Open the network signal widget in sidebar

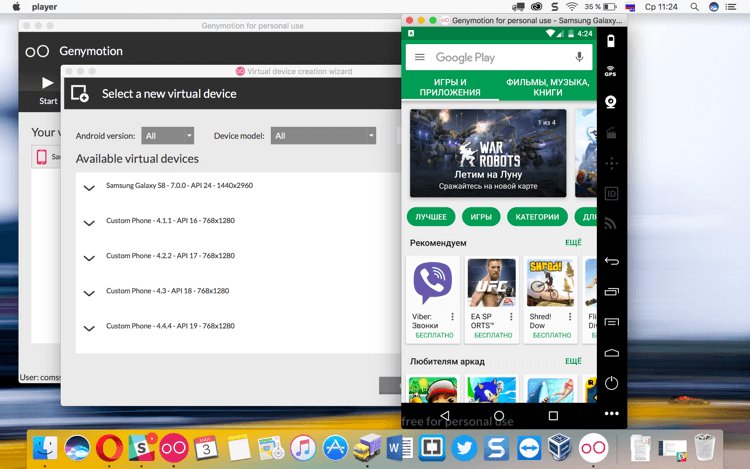click(611, 223)
